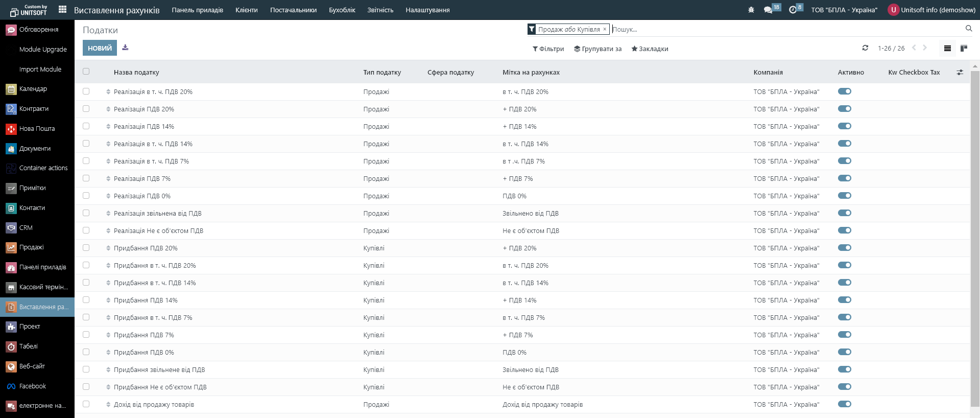The height and width of the screenshot is (418, 980).
Task: Switch to kanban view icon
Action: 964,48
